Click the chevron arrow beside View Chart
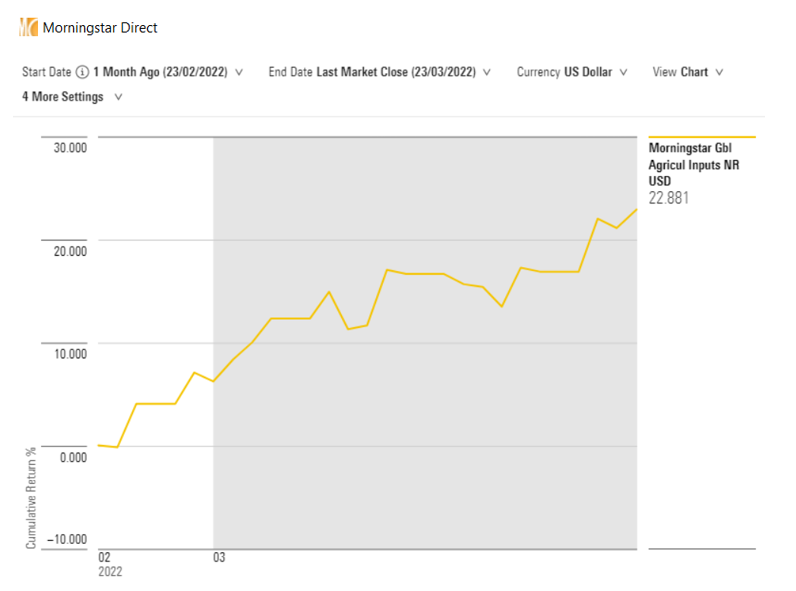The image size is (796, 591). (719, 72)
